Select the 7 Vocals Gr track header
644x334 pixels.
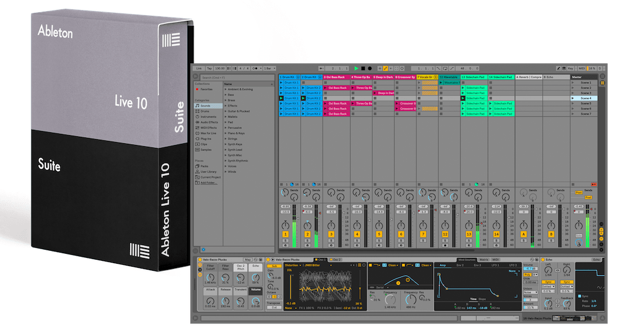[x=427, y=77]
